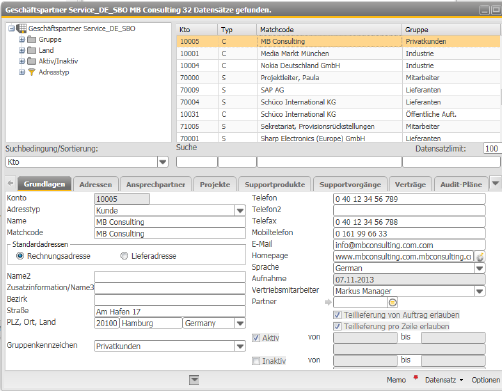Toggle the Aktiv checkbox
Screen dimensions: 502x391
(256, 338)
